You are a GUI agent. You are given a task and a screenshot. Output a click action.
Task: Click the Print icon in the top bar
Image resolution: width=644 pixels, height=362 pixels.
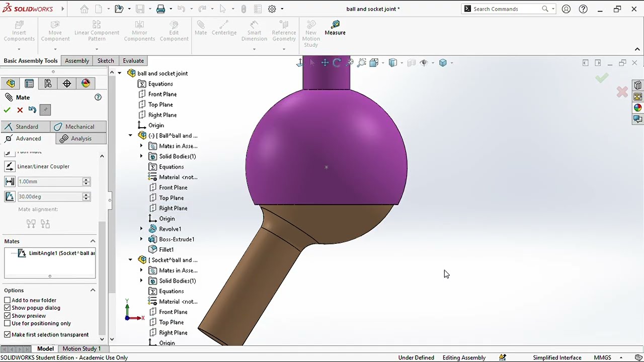tap(160, 9)
